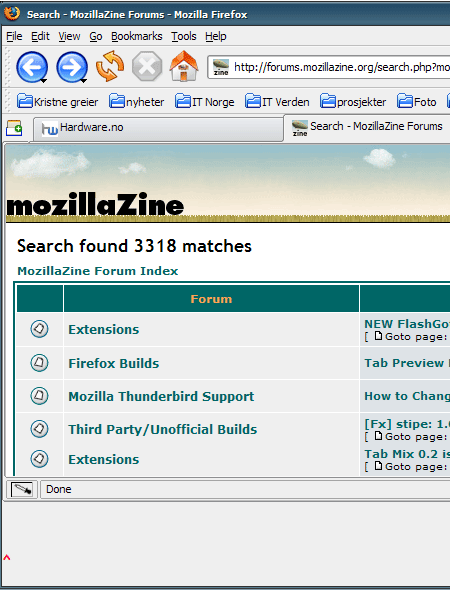Click the topic icon beside Third Party/Unofficial Builds

point(40,429)
